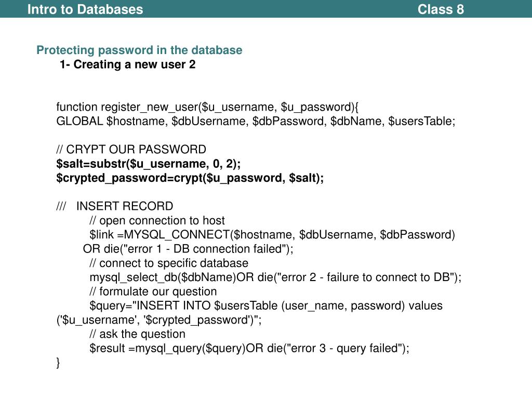Click the '1- Creating a new user 2' subtitle

(x=128, y=64)
